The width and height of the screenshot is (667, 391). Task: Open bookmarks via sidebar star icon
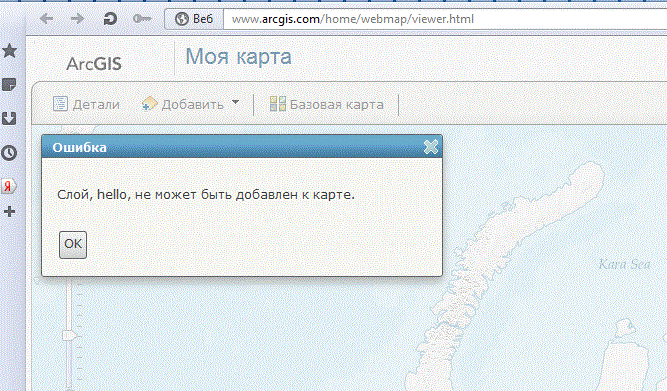click(9, 51)
